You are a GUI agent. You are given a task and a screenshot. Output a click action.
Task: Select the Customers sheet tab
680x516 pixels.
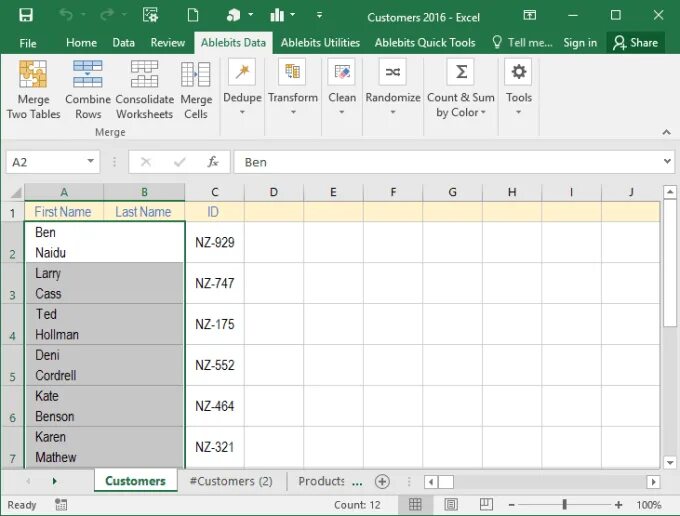coord(135,481)
